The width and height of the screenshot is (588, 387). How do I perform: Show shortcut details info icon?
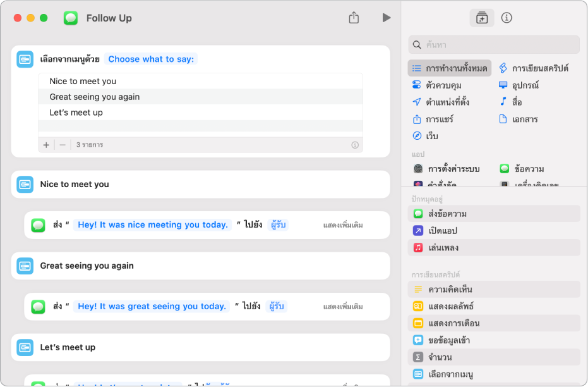tap(507, 18)
